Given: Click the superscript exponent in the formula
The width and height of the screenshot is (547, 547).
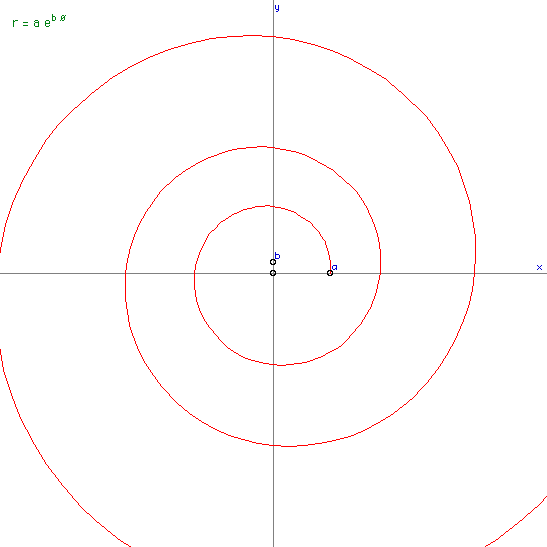Looking at the screenshot, I should pyautogui.click(x=59, y=18).
